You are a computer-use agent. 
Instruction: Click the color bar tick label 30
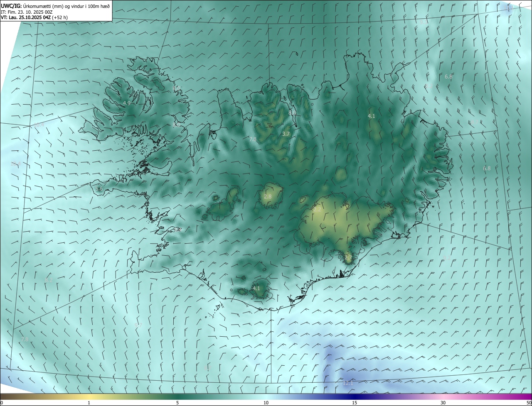pyautogui.click(x=443, y=403)
